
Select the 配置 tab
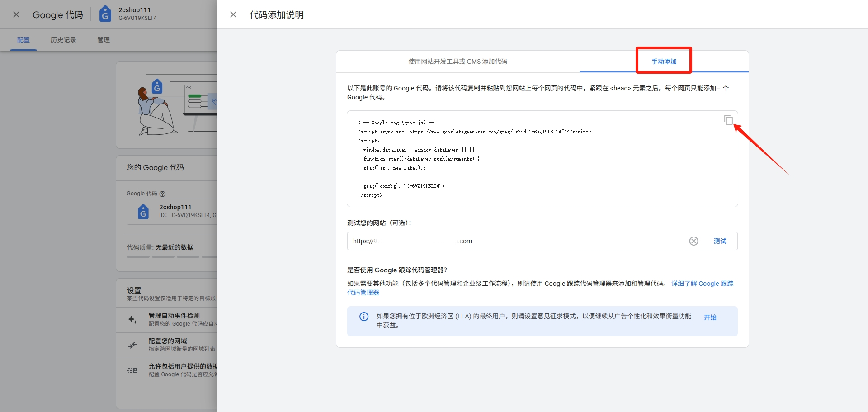[x=24, y=40]
